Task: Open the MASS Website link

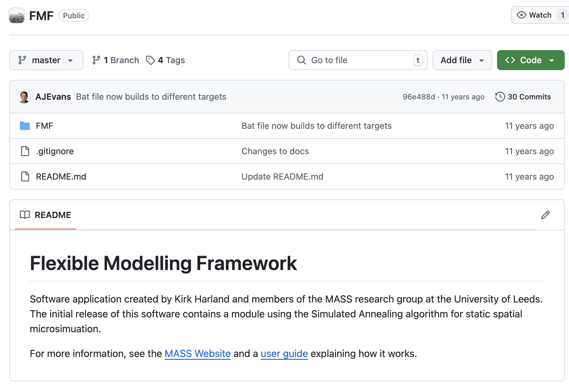Action: pos(197,354)
